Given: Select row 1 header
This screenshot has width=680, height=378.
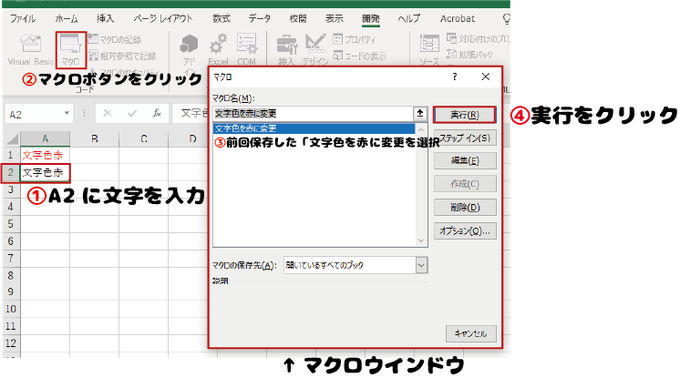Looking at the screenshot, I should point(11,155).
